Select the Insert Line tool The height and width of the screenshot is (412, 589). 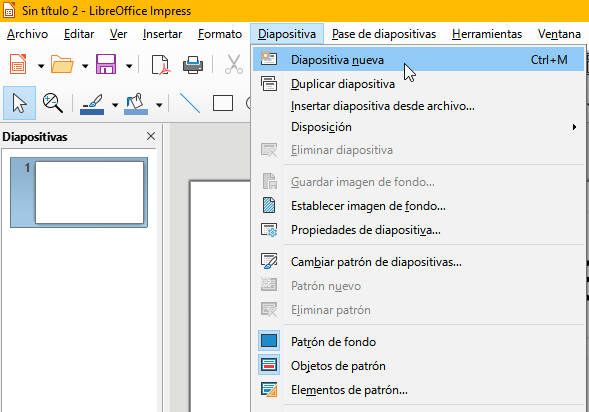coord(190,103)
